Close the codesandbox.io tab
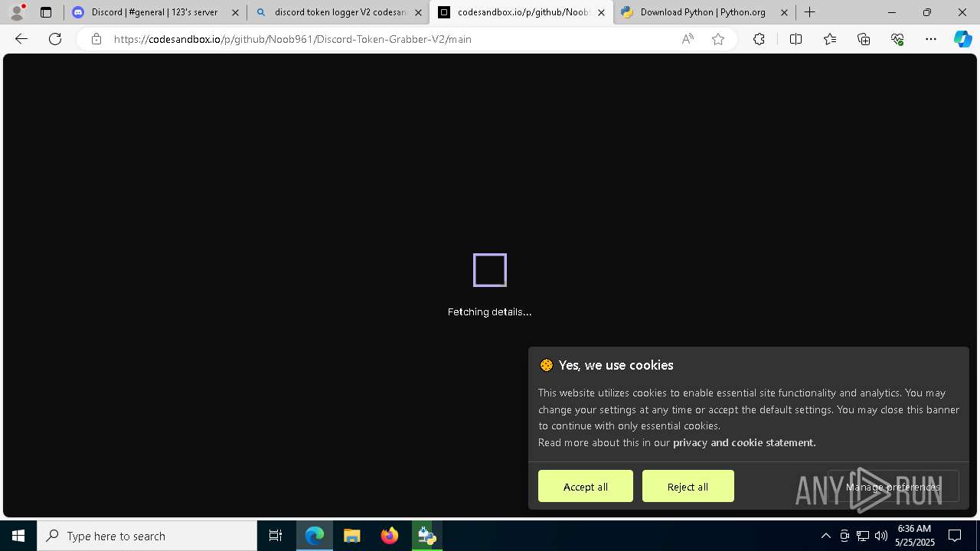 601,12
